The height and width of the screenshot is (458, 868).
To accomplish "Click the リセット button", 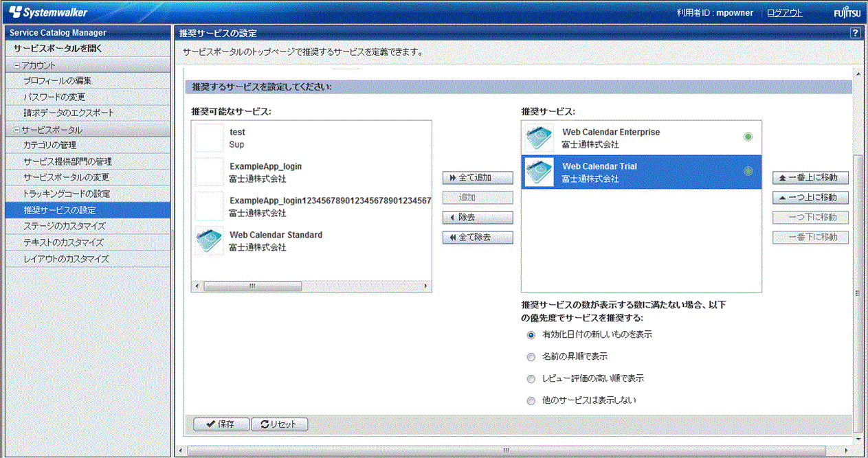I will tap(279, 424).
